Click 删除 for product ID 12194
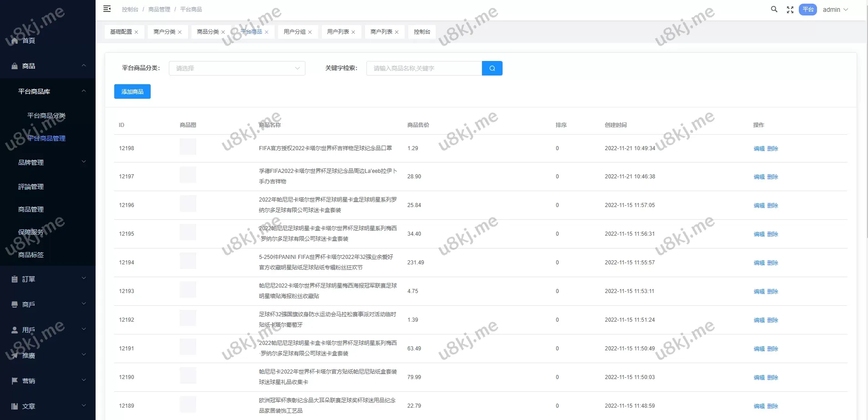Screen dimensions: 868x420 pos(772,263)
